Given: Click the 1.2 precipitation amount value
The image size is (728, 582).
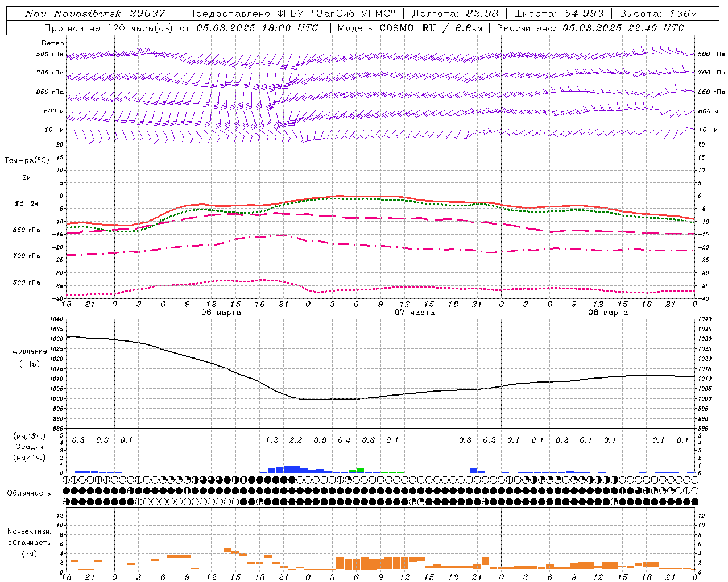Looking at the screenshot, I should pyautogui.click(x=272, y=440).
